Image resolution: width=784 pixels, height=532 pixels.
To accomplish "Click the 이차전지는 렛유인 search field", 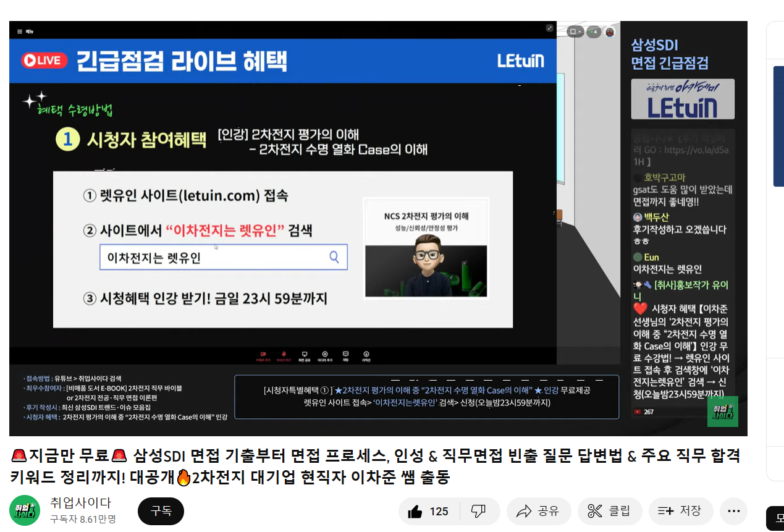I will coord(223,258).
